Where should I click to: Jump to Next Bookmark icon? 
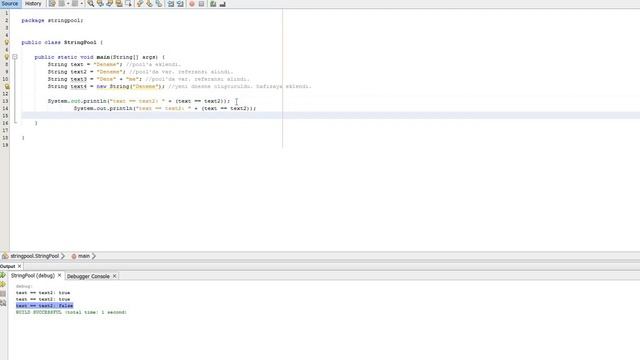tap(149, 4)
